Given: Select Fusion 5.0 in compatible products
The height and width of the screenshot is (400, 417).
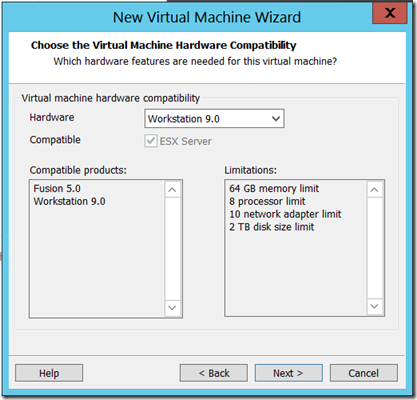Looking at the screenshot, I should 57,188.
